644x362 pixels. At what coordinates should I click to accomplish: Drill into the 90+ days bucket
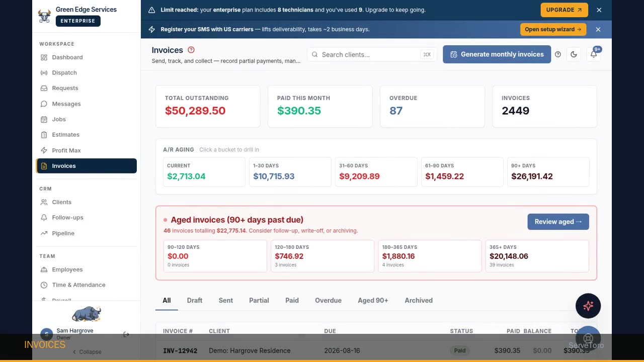point(548,172)
